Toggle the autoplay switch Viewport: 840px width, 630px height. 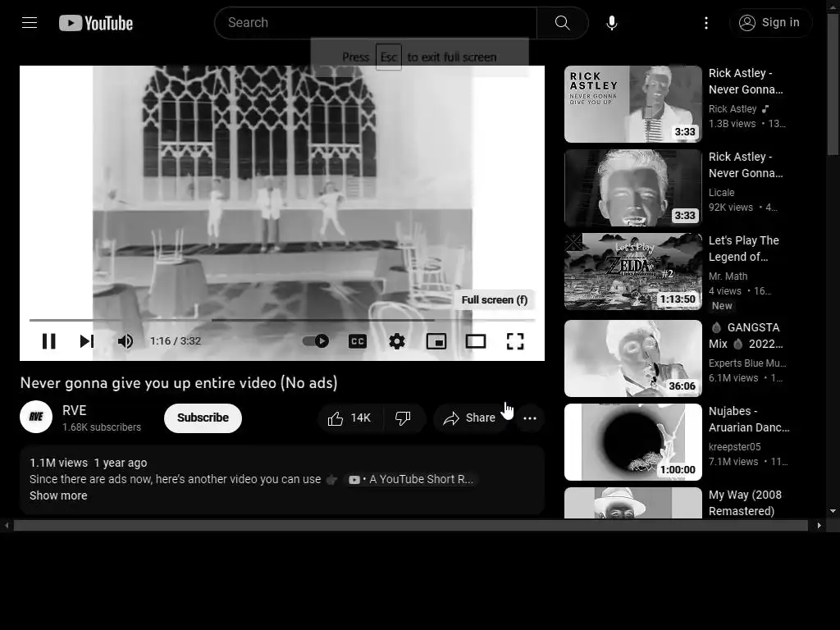[x=316, y=341]
